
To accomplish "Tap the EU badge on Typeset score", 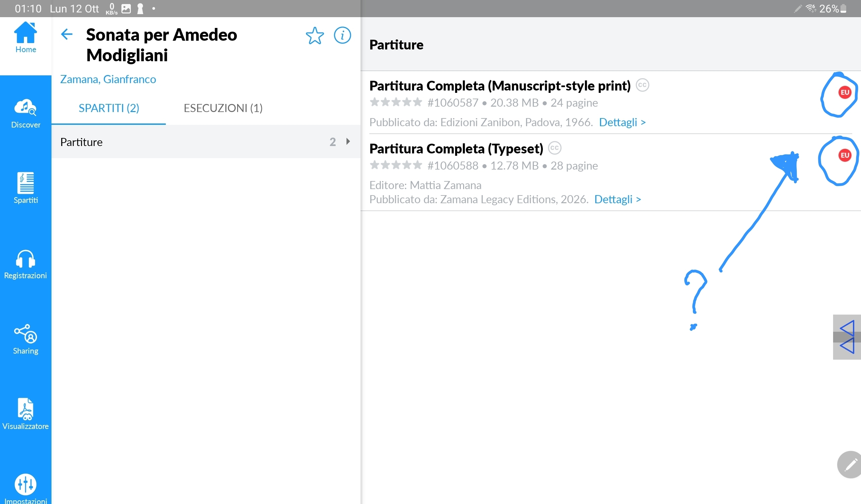I will 845,155.
